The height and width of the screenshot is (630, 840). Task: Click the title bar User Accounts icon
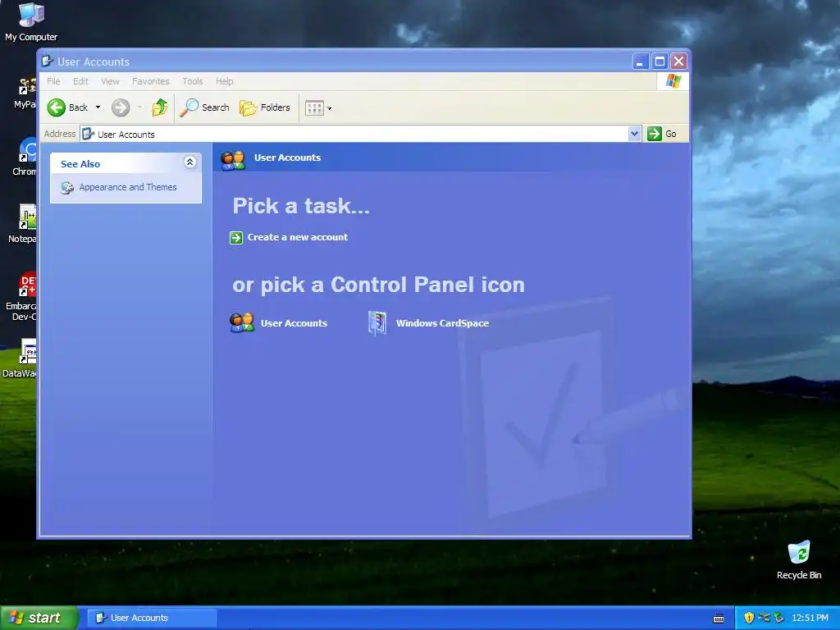[x=47, y=61]
